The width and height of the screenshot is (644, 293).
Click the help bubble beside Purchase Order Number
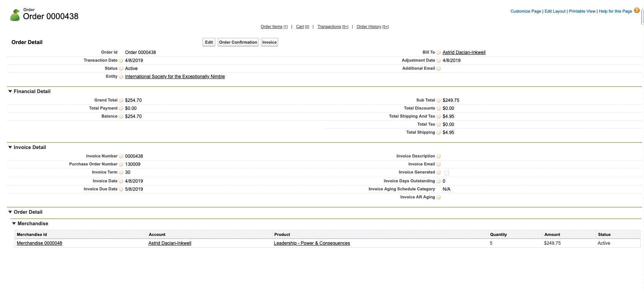point(121,164)
